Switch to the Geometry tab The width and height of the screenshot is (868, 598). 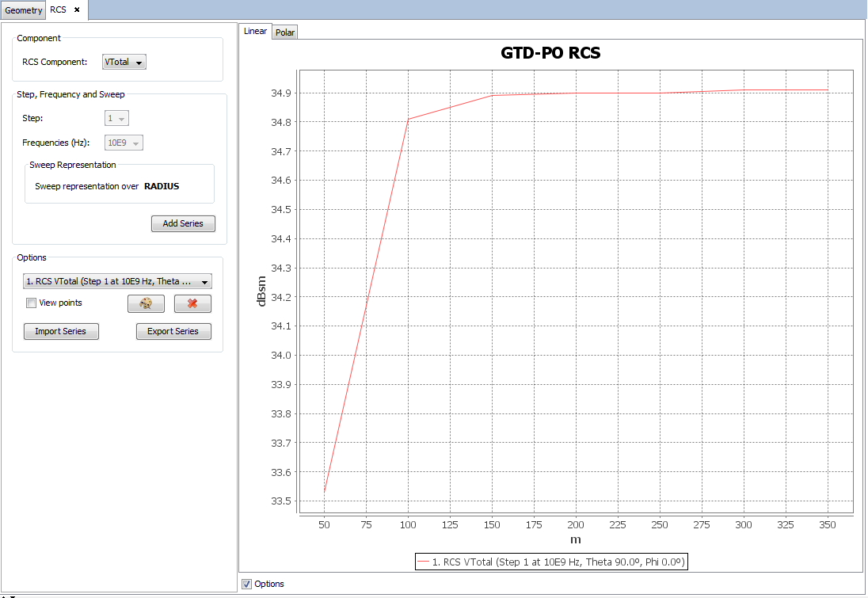click(23, 10)
